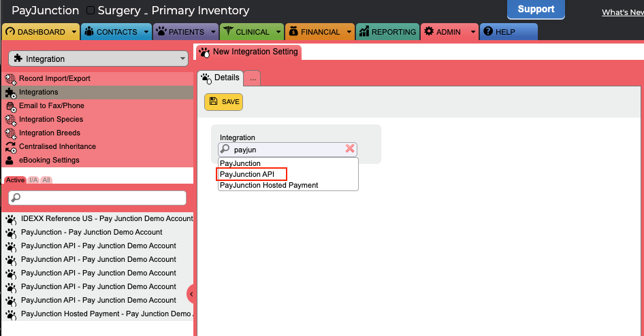Click the admin gear icon
Viewport: 644px width, 336px height.
(x=429, y=31)
